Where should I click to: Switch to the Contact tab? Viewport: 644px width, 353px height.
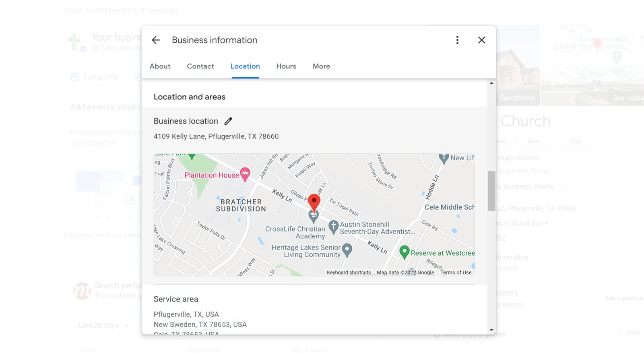pos(200,66)
